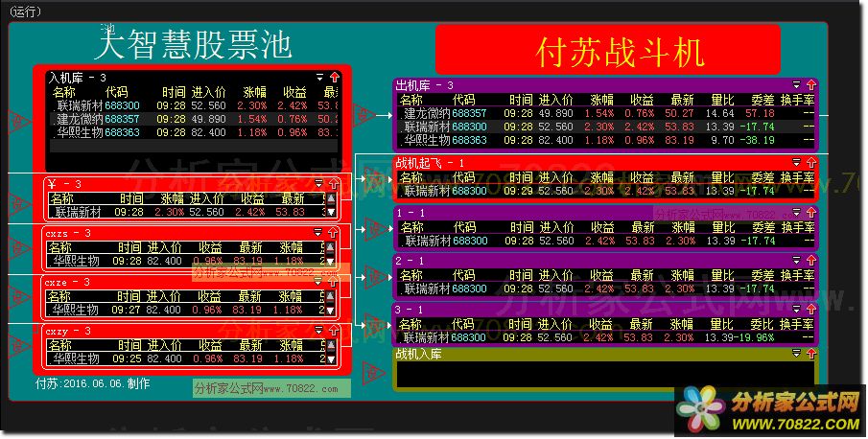The image size is (868, 439).
Task: Open the dropdown menu of 3 - 1 panel
Action: click(x=797, y=309)
